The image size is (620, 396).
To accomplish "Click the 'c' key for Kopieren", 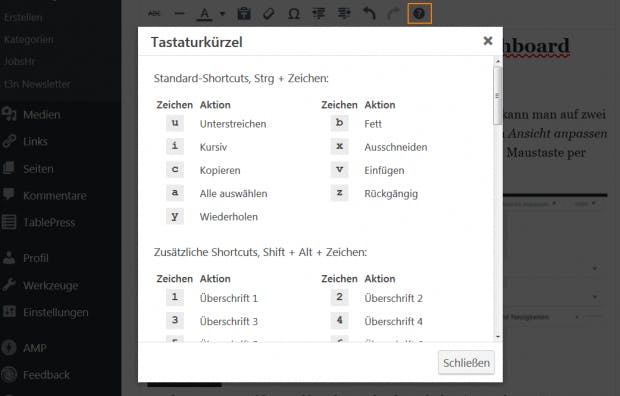I will (175, 170).
